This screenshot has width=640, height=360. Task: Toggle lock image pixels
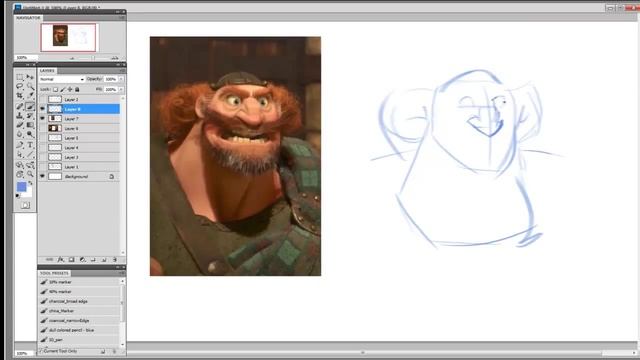point(63,89)
